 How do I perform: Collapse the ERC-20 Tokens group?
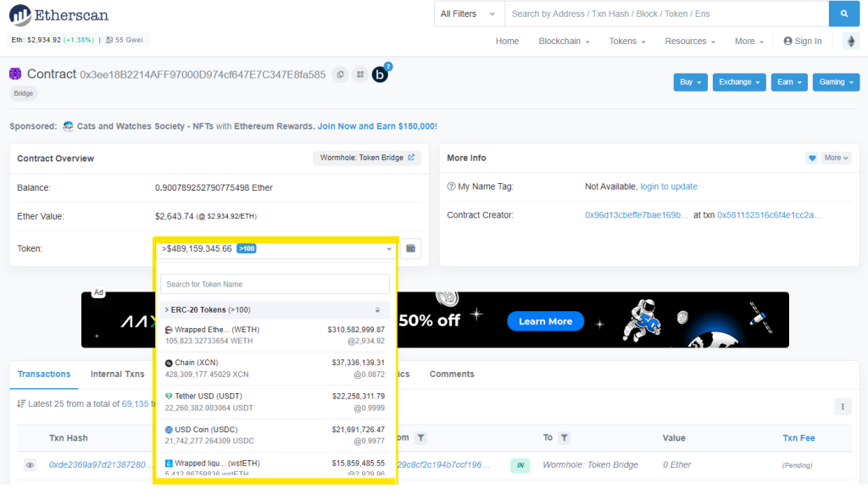[x=274, y=310]
